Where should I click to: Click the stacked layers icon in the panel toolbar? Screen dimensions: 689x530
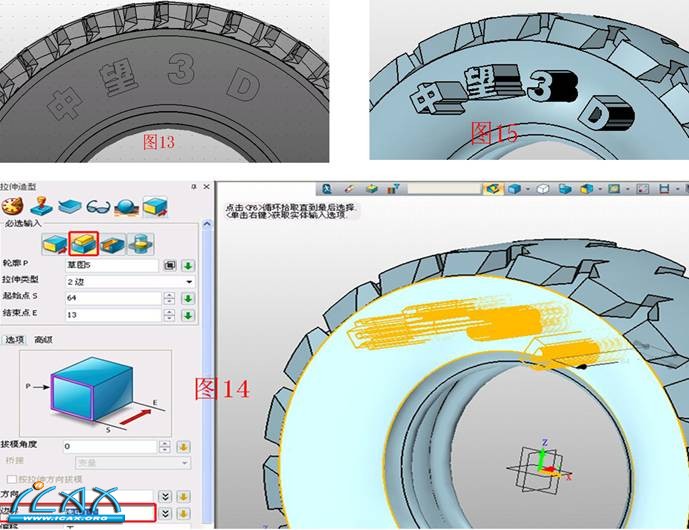[70, 206]
